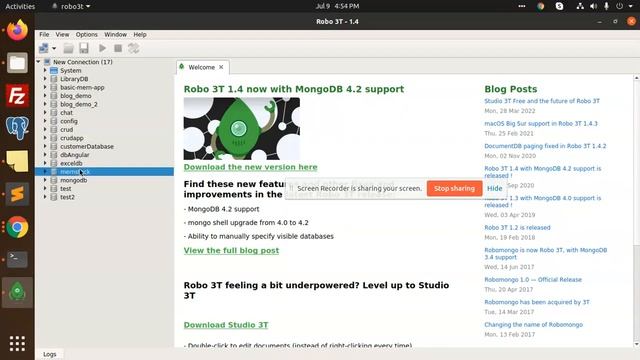Select the dbAngular database icon
The image size is (640, 360).
click(53, 155)
